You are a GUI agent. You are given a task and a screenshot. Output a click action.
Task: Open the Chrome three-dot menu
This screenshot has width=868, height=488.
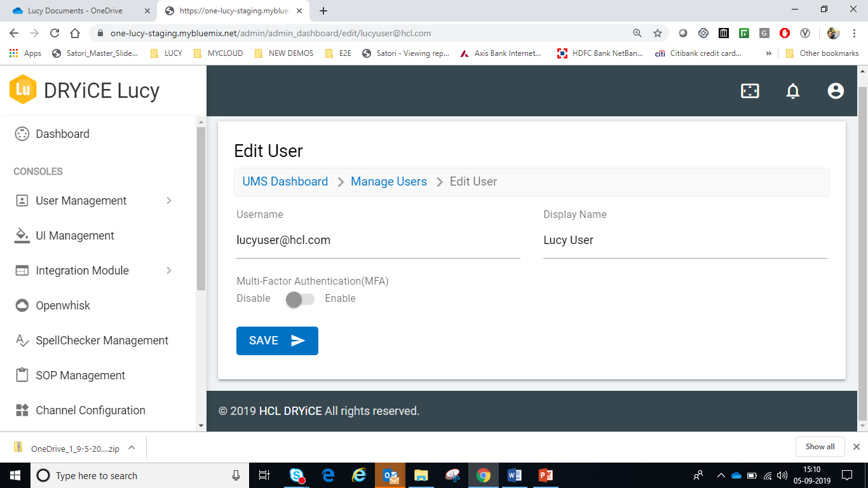coord(854,33)
